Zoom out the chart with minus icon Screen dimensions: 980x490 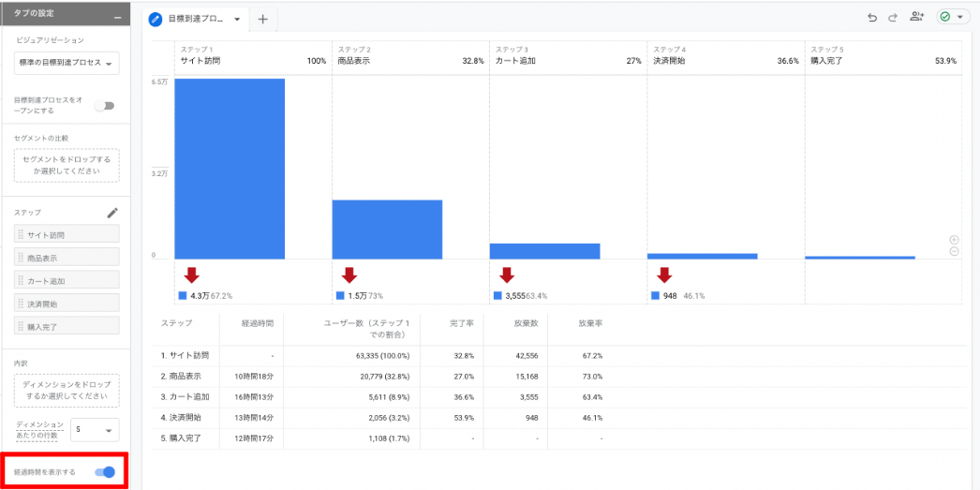click(x=954, y=251)
